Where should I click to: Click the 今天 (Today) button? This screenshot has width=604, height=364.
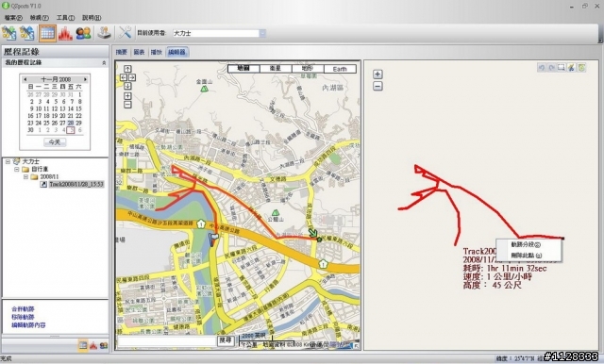coord(55,142)
